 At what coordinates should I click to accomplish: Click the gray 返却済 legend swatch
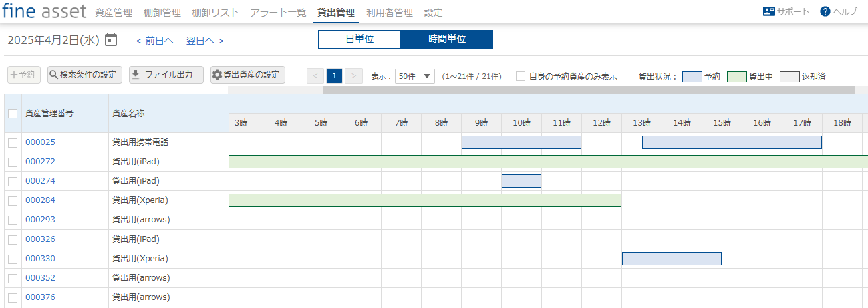point(790,76)
